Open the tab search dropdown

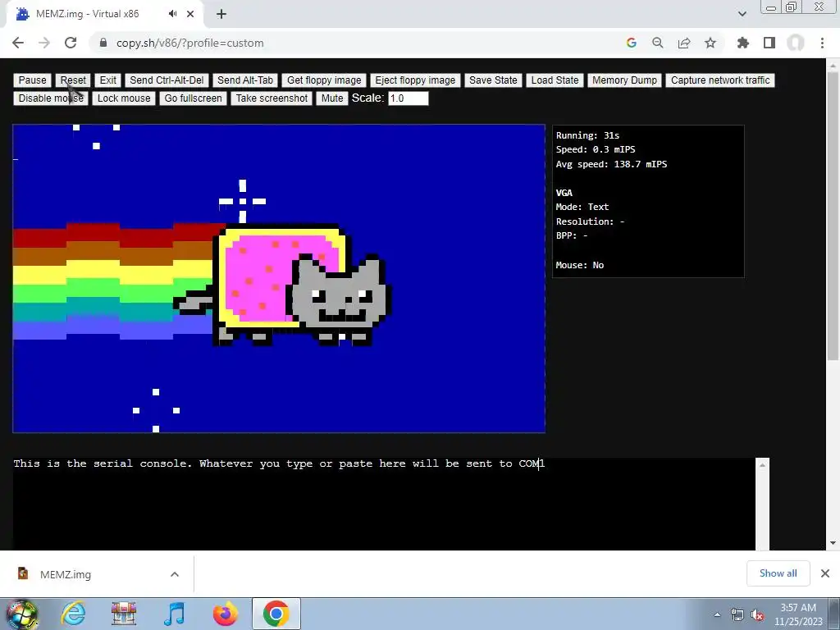point(742,14)
